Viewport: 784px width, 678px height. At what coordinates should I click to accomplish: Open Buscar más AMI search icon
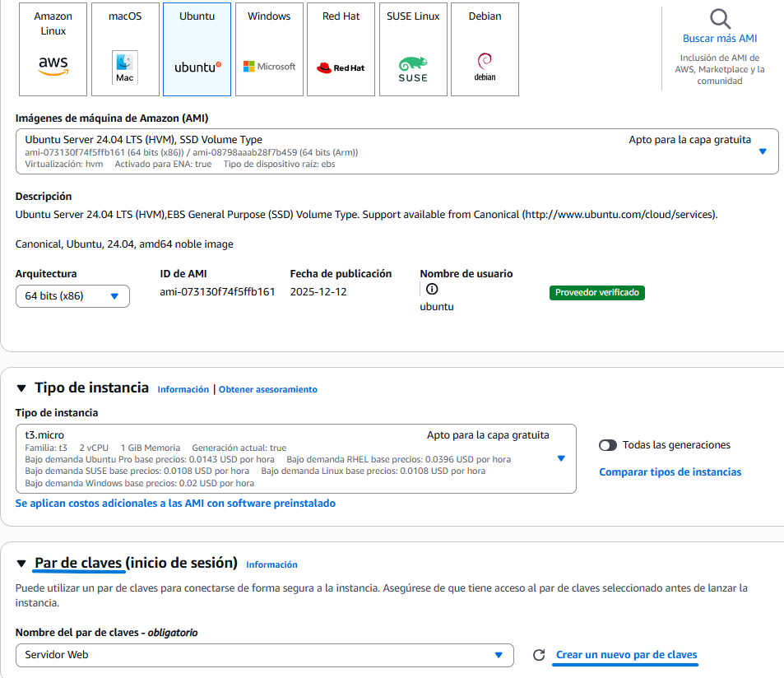(719, 18)
